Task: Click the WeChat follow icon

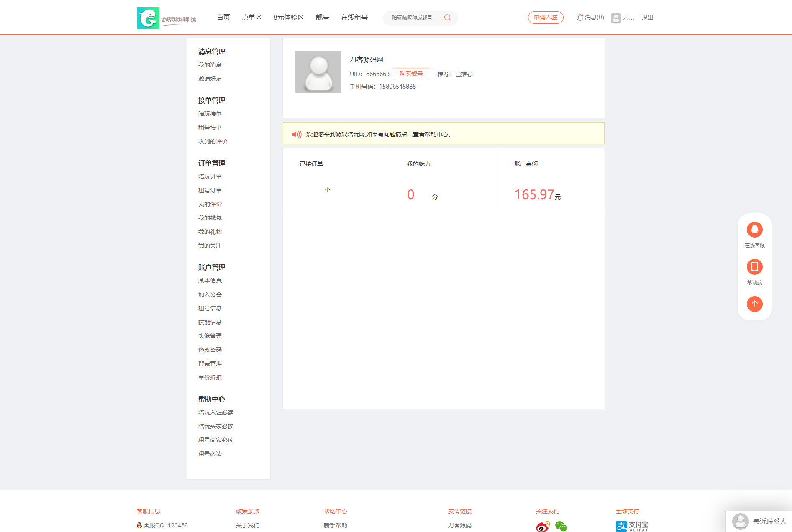Action: (561, 526)
